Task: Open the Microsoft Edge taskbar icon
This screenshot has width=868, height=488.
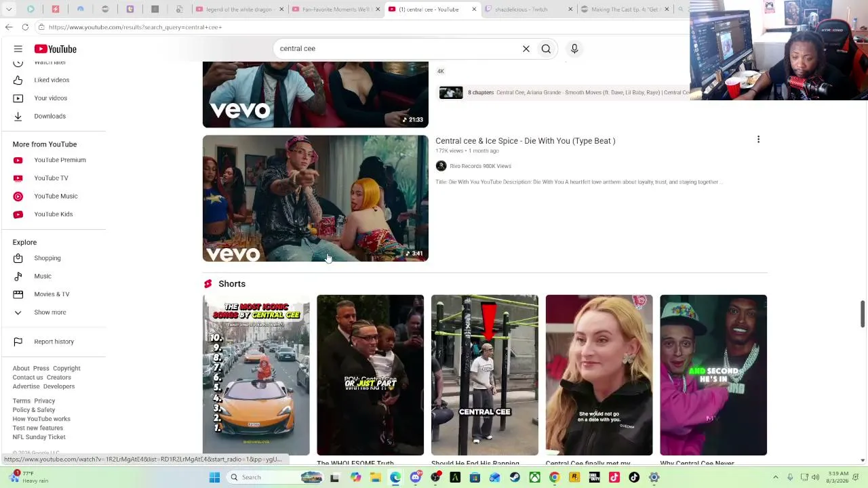Action: point(395,477)
